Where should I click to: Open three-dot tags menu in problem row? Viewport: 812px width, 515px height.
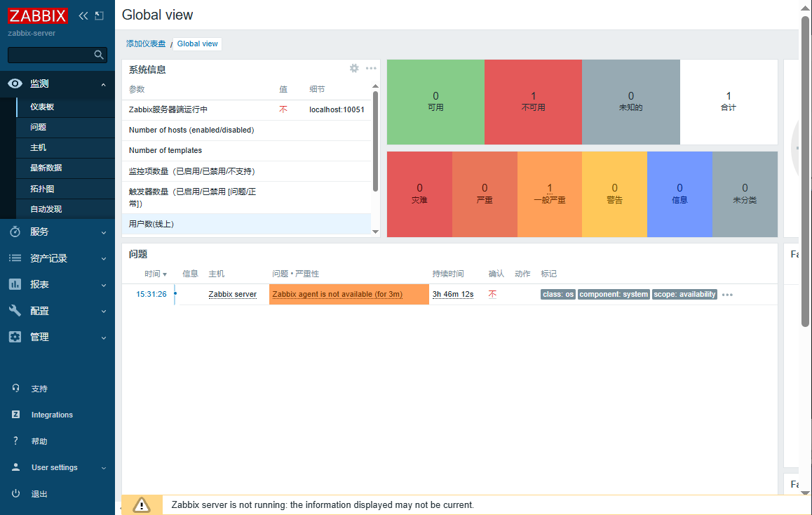click(727, 295)
